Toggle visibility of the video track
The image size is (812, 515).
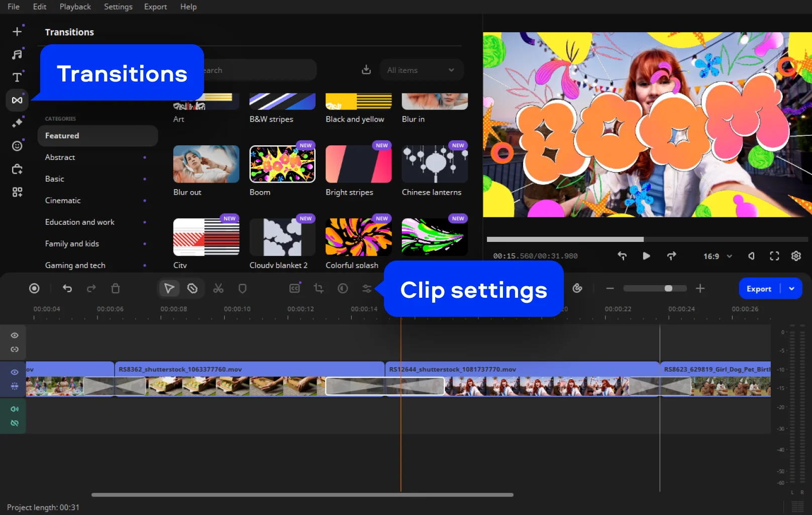point(15,372)
